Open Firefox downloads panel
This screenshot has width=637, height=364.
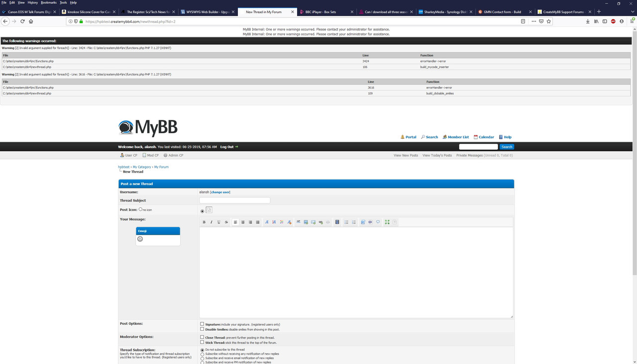588,21
